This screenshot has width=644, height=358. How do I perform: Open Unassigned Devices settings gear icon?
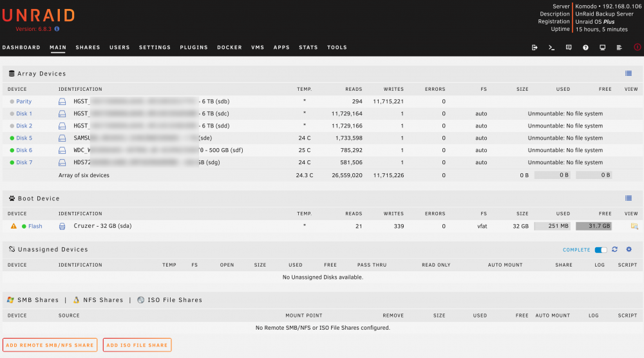629,250
